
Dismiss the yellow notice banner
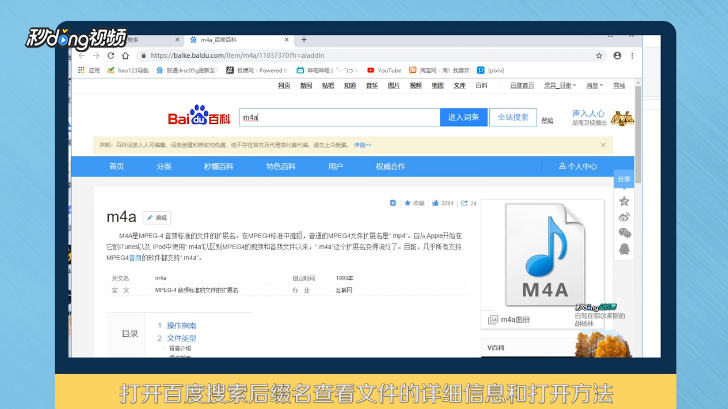pos(603,145)
